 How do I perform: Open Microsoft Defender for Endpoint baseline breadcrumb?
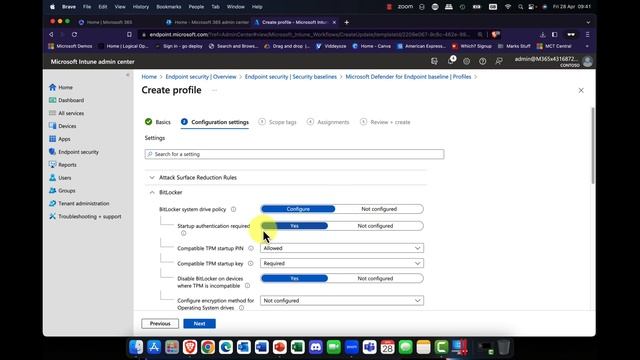click(x=408, y=77)
